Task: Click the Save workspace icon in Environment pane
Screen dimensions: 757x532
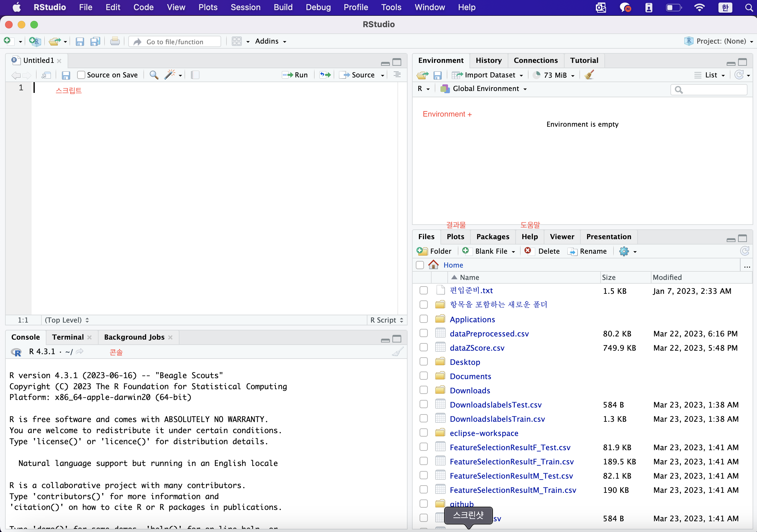Action: pos(437,76)
